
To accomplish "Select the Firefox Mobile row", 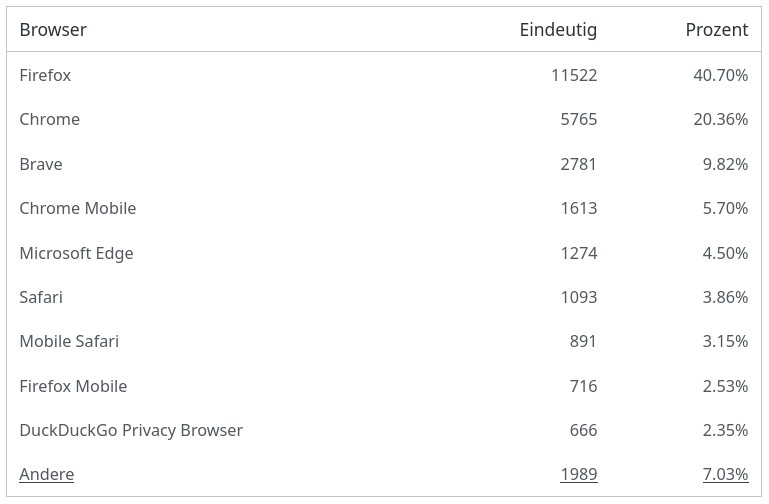I will (73, 386).
